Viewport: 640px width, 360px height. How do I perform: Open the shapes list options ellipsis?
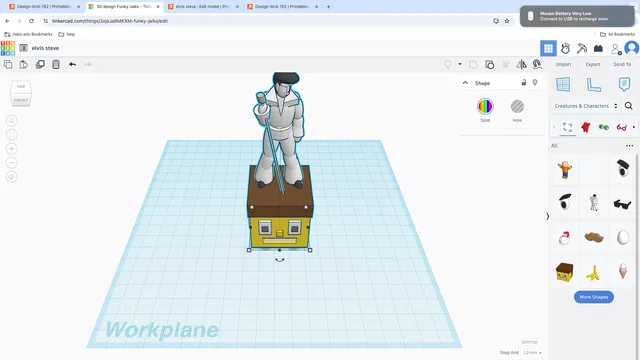pos(629,146)
